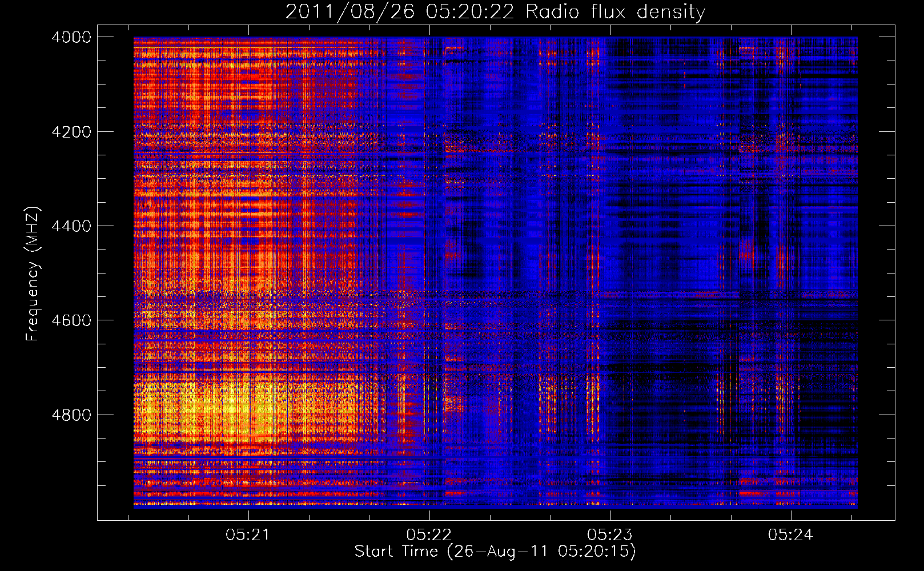Click the 4400 frequency tick label
The image size is (924, 571).
pos(71,226)
